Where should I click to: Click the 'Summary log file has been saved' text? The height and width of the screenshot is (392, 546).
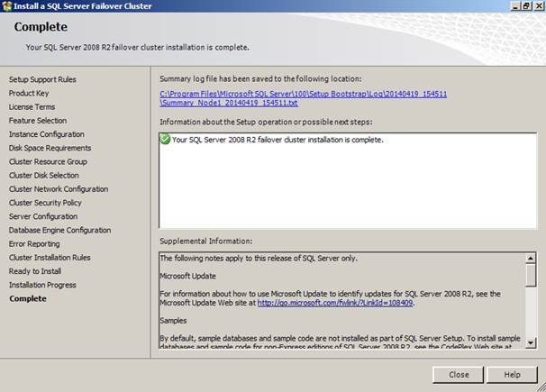(x=260, y=78)
